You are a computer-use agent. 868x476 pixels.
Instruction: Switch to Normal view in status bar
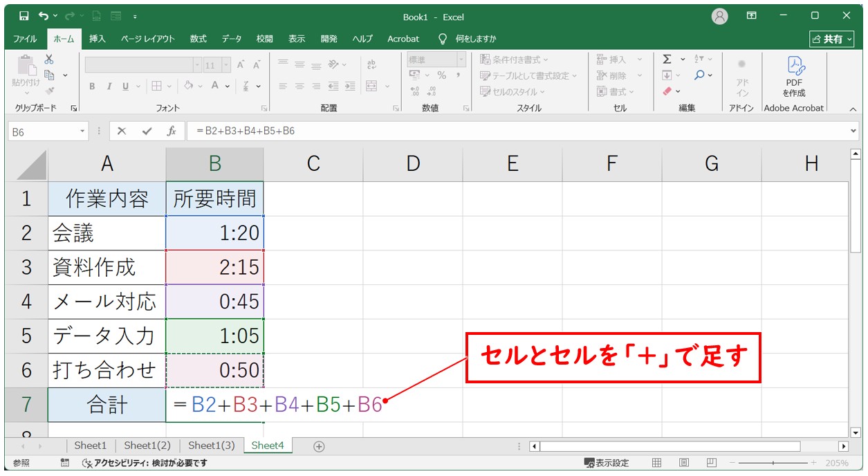657,463
